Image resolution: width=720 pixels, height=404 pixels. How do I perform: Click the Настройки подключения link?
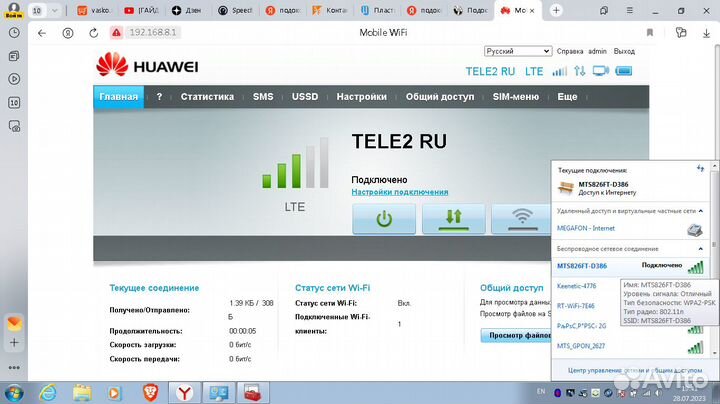tap(399, 192)
